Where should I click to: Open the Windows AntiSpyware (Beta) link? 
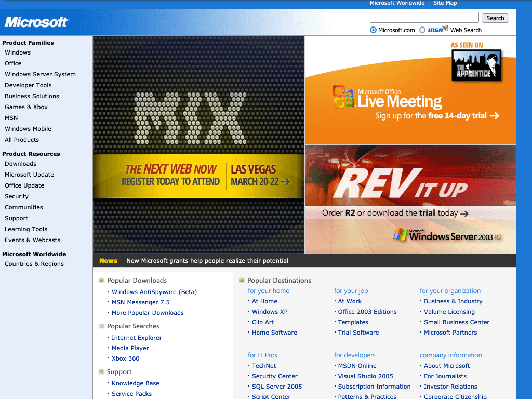click(154, 291)
